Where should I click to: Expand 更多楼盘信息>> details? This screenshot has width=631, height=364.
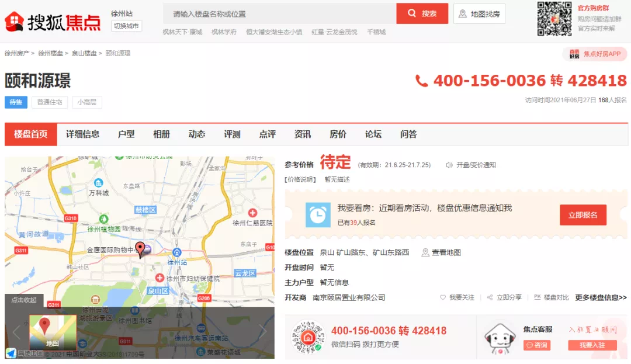pos(601,297)
